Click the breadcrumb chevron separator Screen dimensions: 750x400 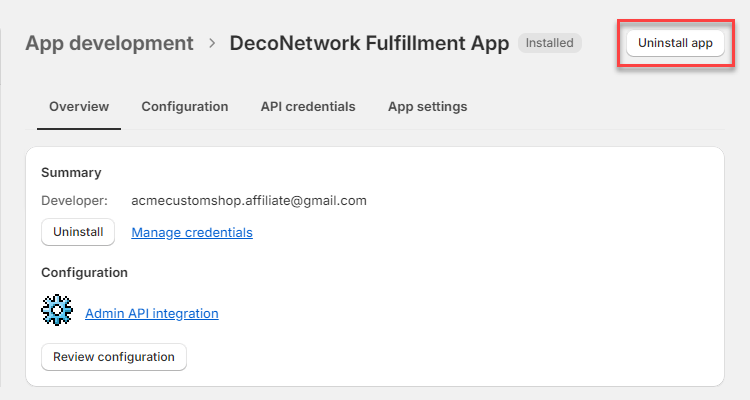click(212, 43)
